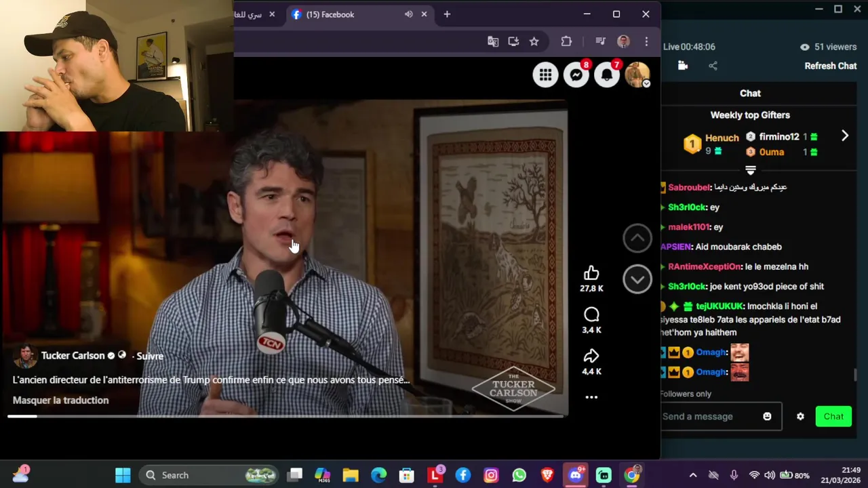Open Instagram from taskbar
The width and height of the screenshot is (868, 488).
click(491, 475)
